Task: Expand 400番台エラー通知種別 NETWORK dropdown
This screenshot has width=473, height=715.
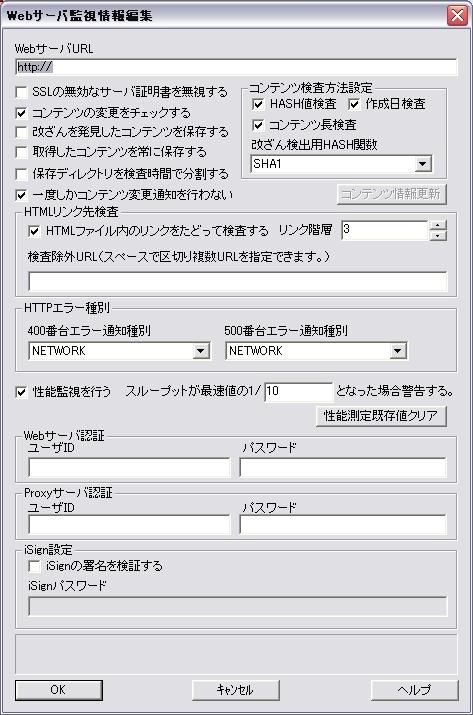Action: pos(200,351)
